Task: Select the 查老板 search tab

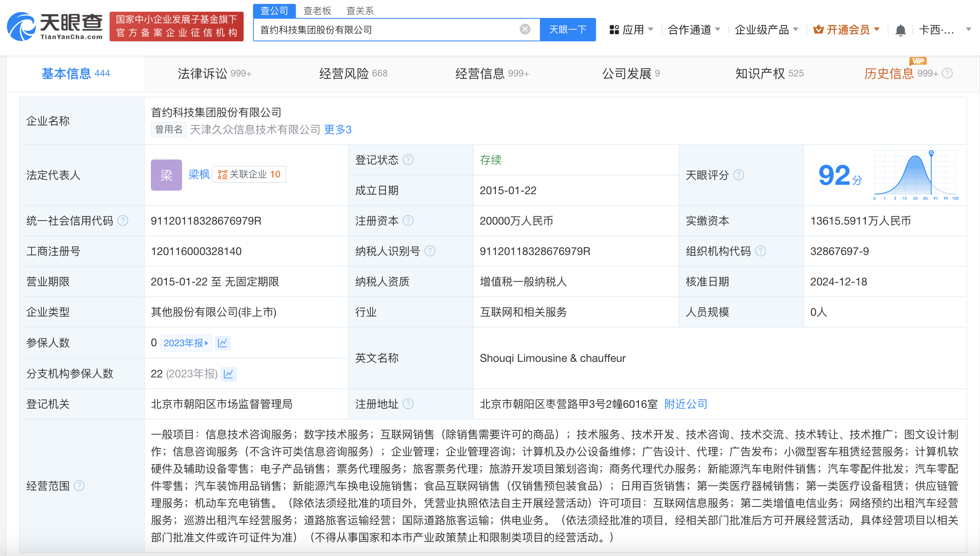Action: tap(317, 11)
